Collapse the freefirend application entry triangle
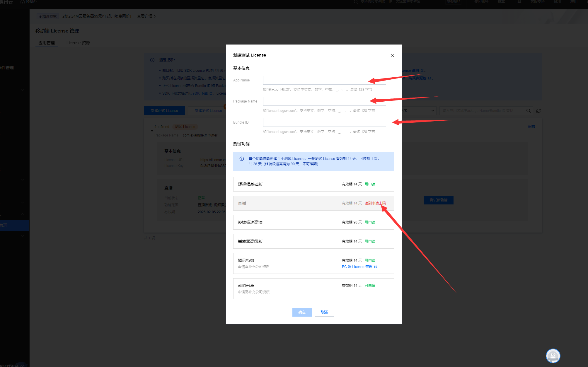Image resolution: width=588 pixels, height=367 pixels. coord(152,131)
